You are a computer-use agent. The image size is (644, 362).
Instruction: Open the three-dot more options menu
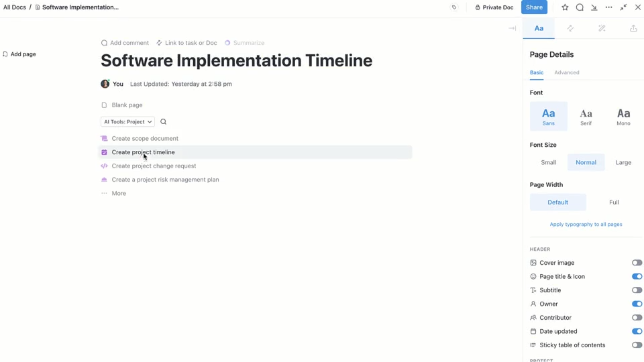(608, 7)
